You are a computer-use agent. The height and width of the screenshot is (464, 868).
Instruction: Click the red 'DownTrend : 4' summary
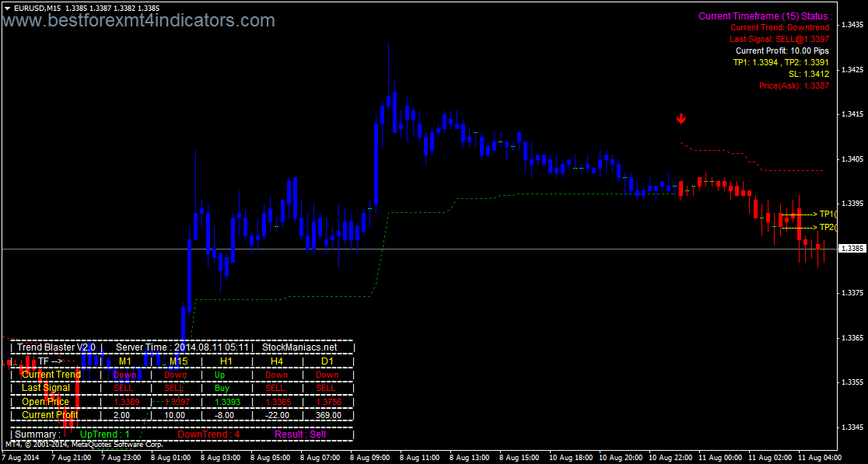coord(208,434)
